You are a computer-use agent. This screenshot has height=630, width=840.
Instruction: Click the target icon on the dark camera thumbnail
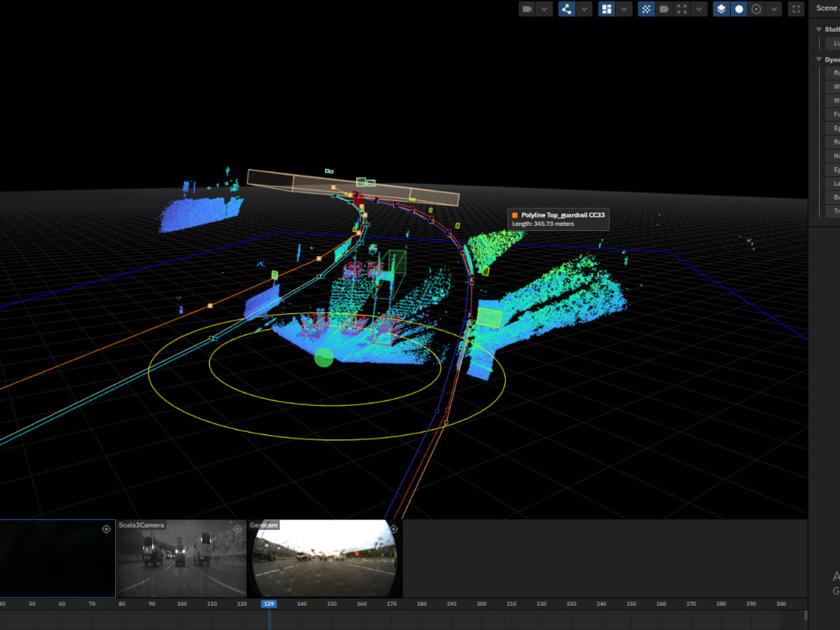point(106,529)
